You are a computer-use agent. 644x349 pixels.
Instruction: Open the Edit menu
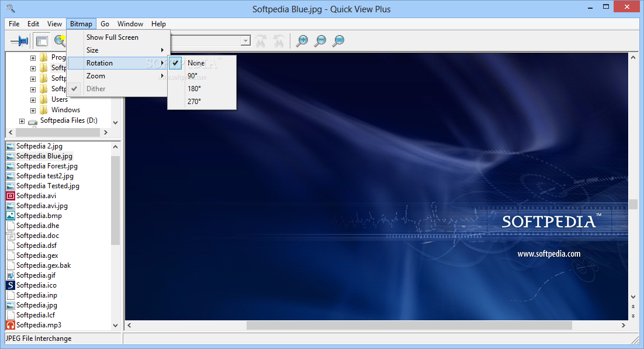click(x=33, y=24)
